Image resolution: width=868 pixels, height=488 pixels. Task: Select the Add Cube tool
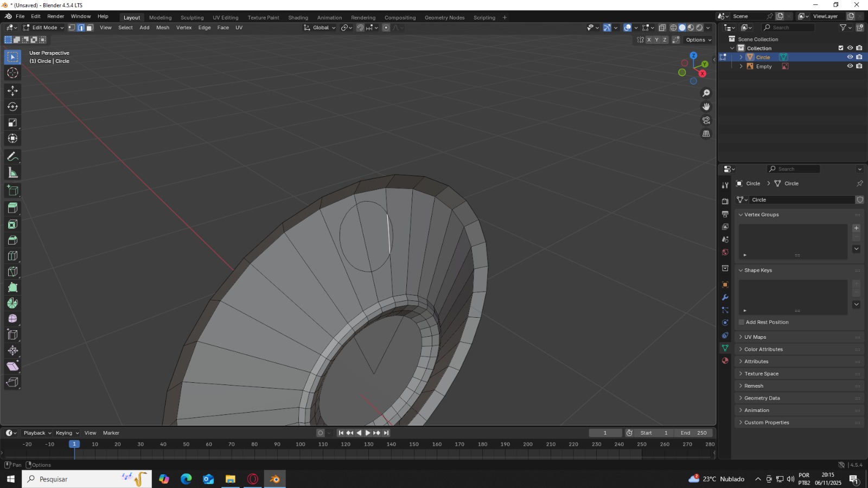[x=12, y=190]
